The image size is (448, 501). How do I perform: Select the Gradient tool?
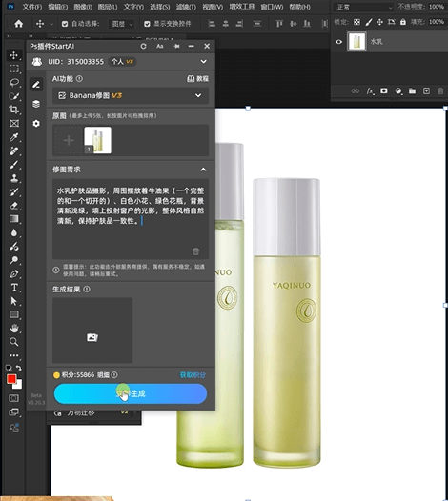click(13, 219)
